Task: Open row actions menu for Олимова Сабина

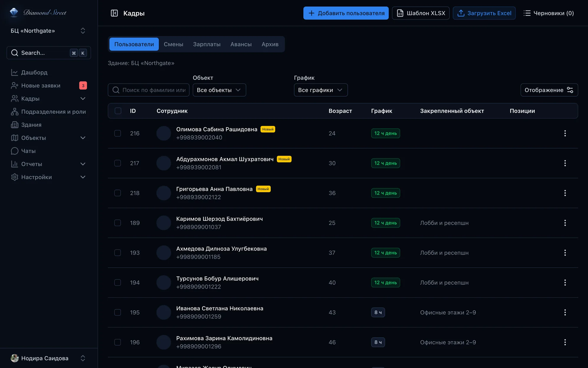Action: [565, 133]
